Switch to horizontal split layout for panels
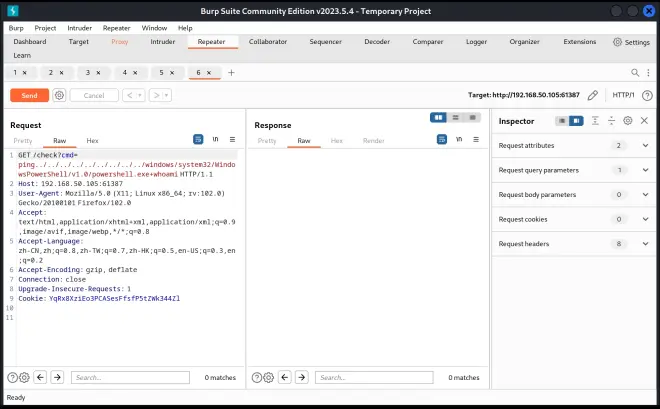The image size is (660, 409). 455,118
